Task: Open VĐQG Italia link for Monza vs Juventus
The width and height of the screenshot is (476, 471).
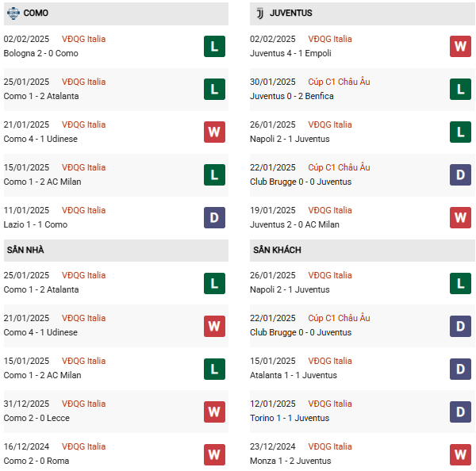Action: (x=330, y=446)
